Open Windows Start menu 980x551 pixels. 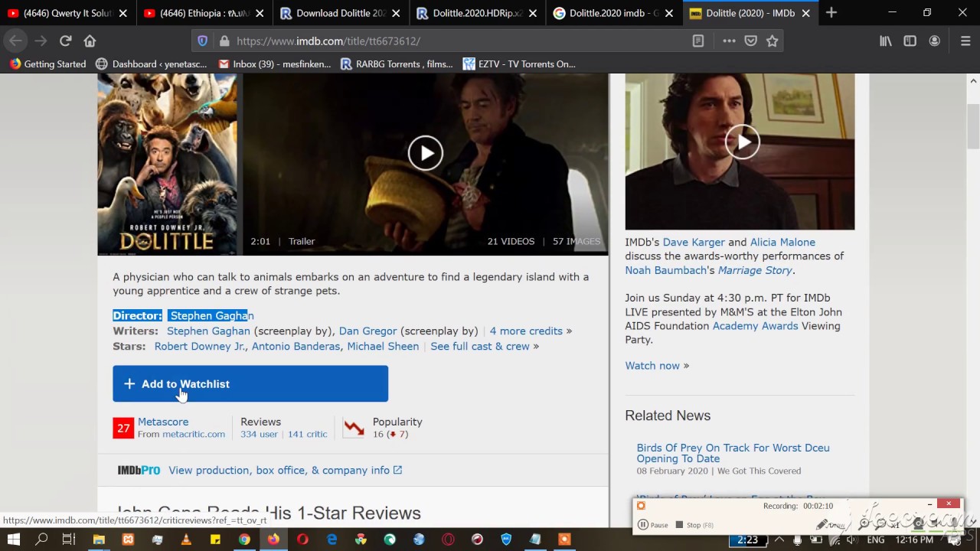14,540
